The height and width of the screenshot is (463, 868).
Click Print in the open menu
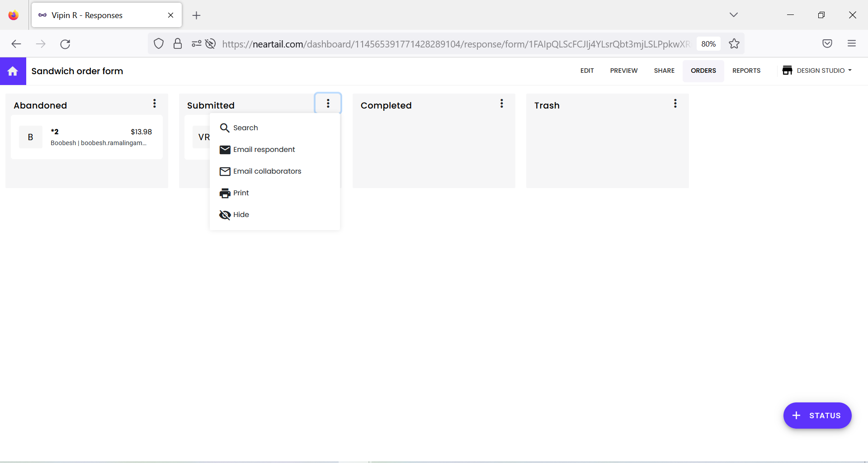coord(241,193)
